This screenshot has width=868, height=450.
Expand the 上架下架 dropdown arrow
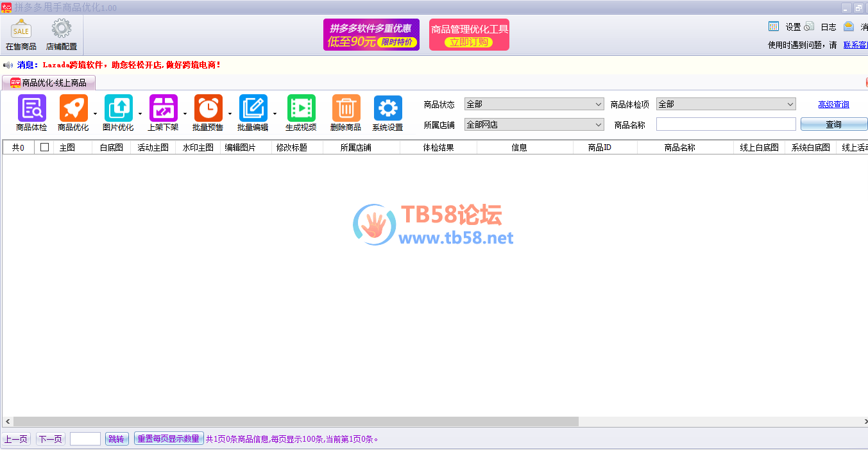185,114
